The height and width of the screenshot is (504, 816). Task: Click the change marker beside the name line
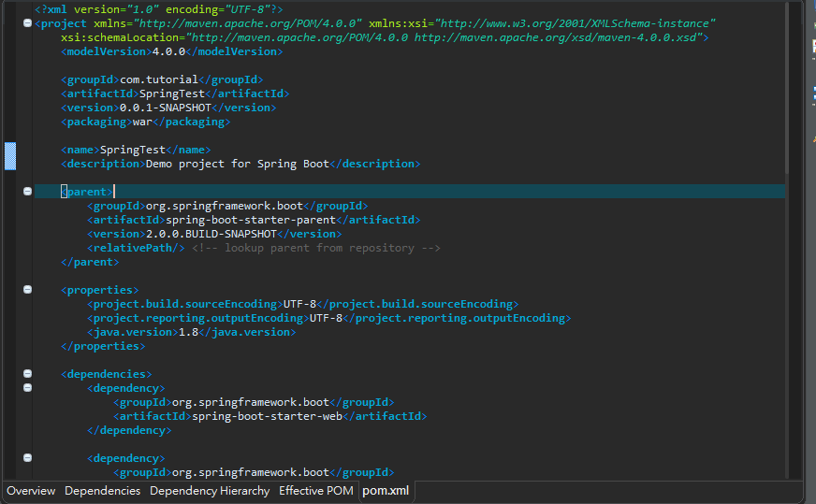(x=10, y=155)
